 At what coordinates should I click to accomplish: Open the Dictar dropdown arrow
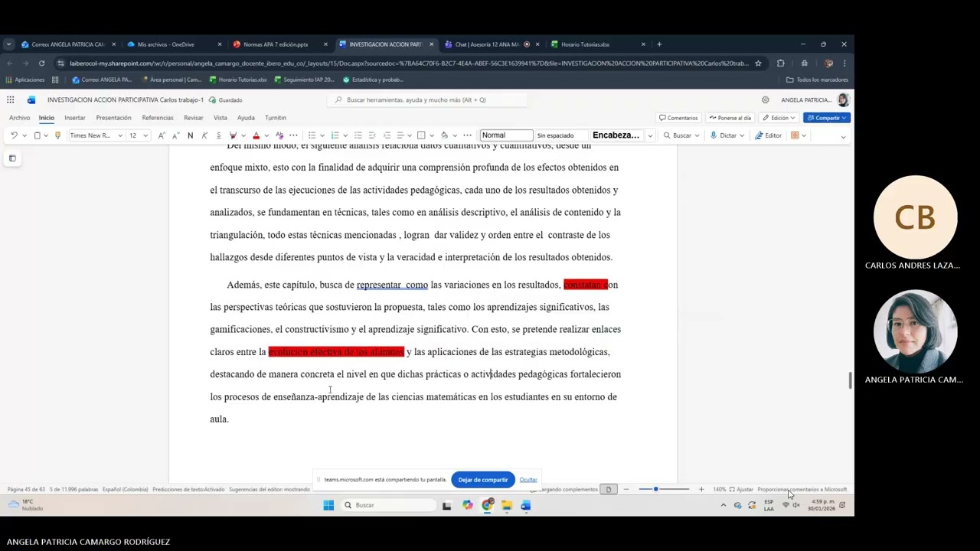tap(742, 135)
